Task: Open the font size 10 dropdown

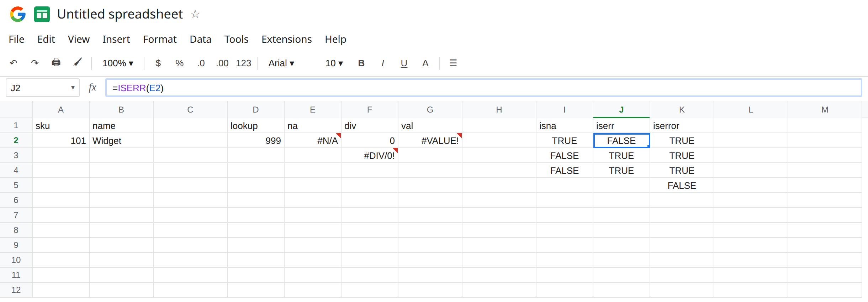Action: click(334, 63)
